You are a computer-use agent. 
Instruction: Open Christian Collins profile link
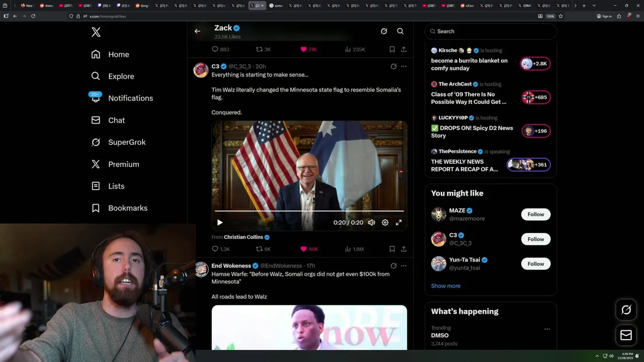tap(244, 237)
